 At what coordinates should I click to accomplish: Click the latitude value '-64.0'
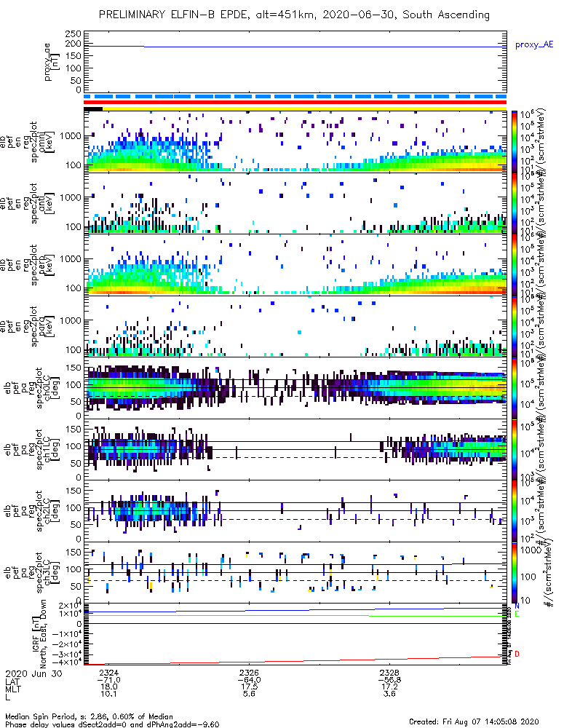[x=249, y=680]
